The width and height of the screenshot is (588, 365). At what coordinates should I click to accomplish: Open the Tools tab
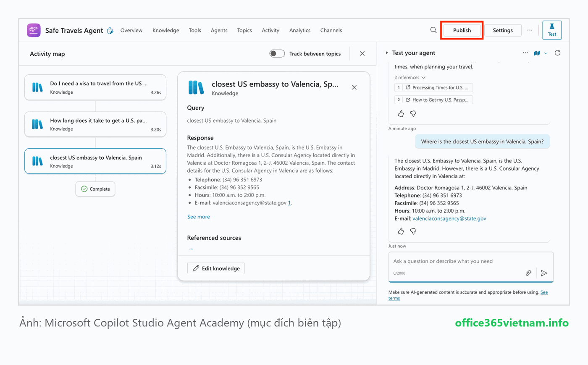pyautogui.click(x=195, y=30)
